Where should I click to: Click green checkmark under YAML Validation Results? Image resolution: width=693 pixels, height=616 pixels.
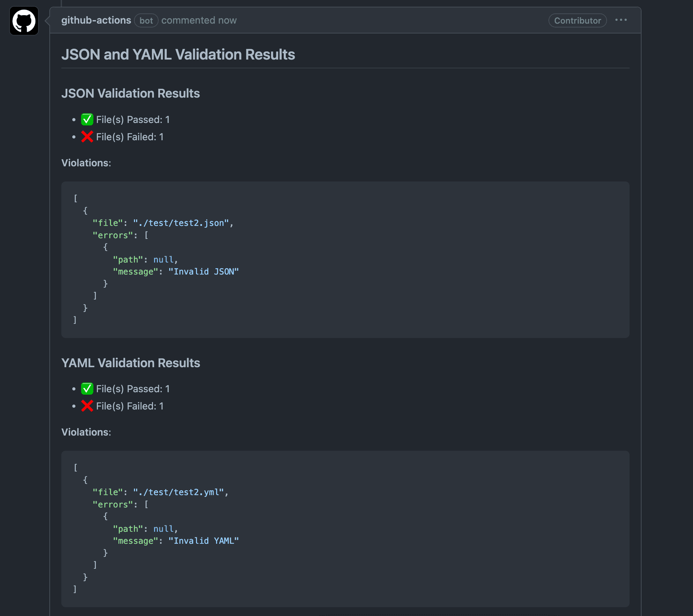coord(87,389)
